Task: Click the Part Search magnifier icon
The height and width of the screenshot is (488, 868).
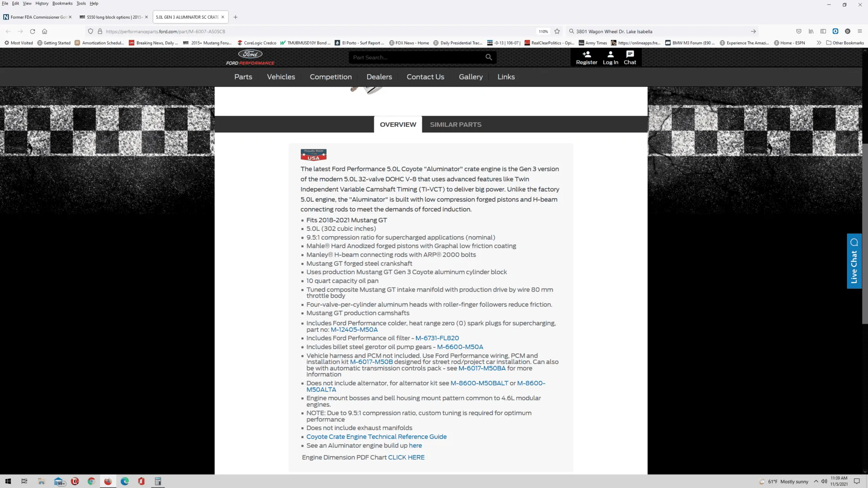Action: (488, 57)
